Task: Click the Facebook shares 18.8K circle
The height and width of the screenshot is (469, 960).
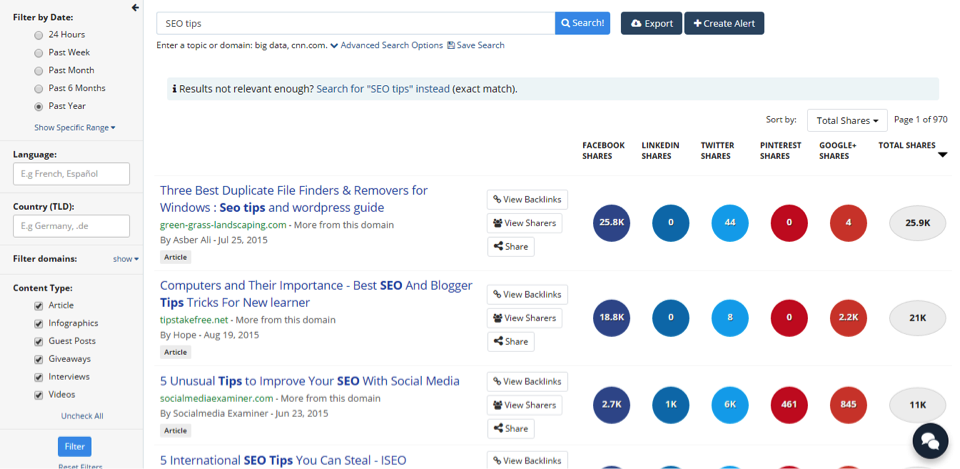Action: pyautogui.click(x=612, y=318)
